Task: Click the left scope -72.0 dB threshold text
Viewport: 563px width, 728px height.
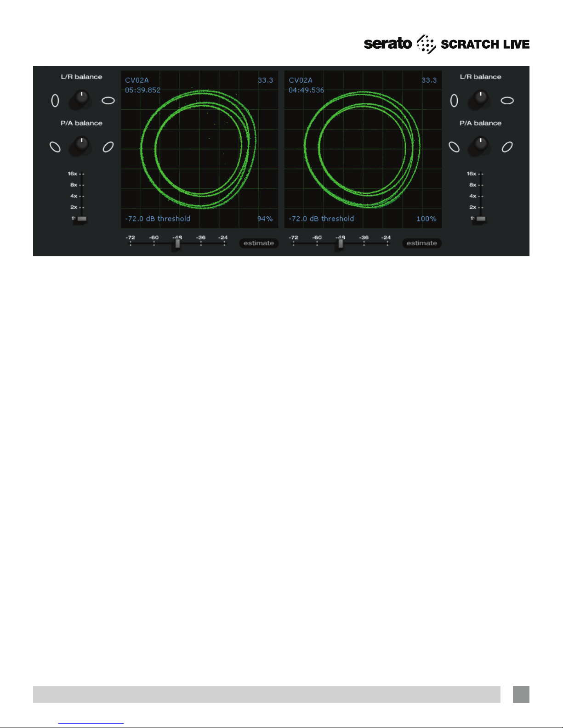Action: 158,219
